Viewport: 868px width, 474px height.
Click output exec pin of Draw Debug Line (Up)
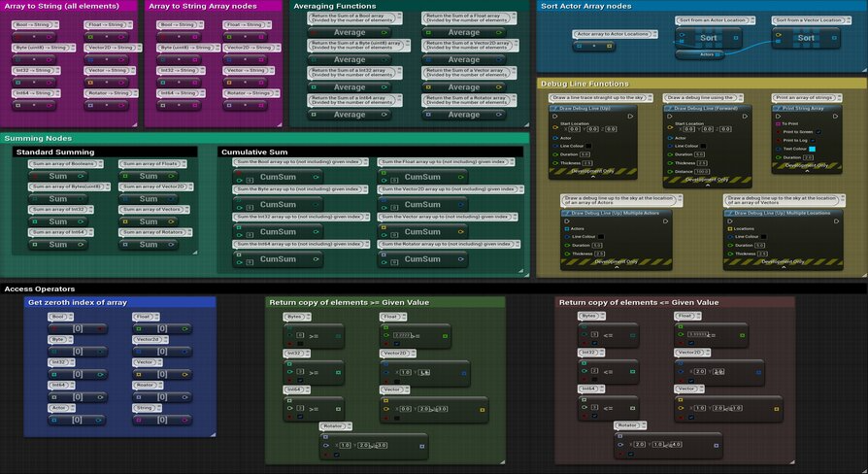tap(630, 117)
